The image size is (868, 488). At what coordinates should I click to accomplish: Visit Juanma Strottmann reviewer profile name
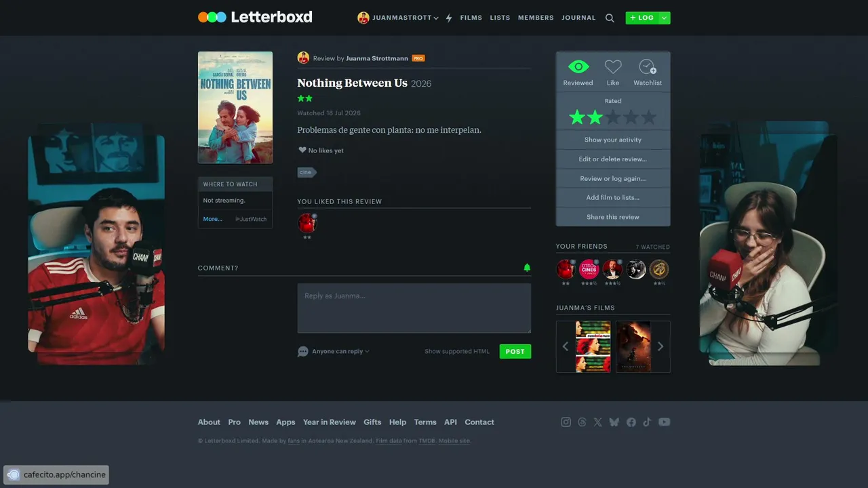coord(377,58)
